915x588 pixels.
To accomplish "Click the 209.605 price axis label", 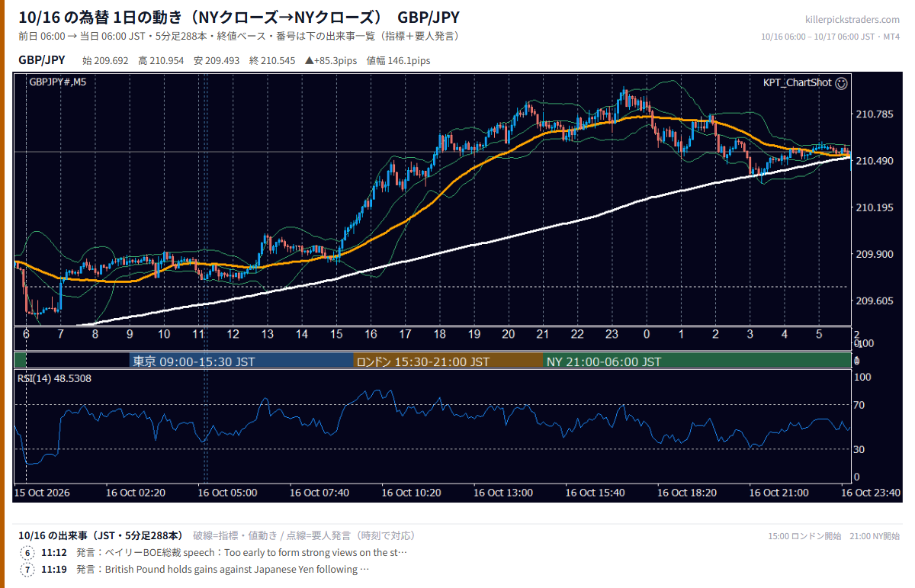I will (x=875, y=301).
